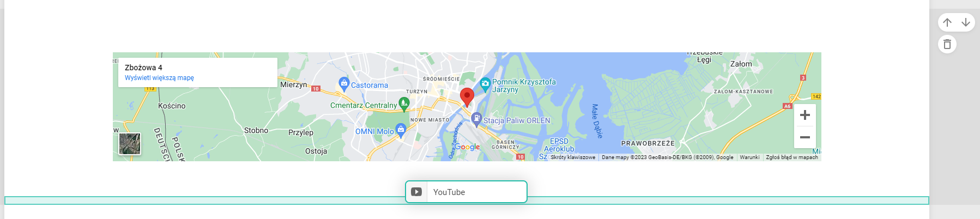Click the red location pin marker
The width and height of the screenshot is (980, 219).
467,98
